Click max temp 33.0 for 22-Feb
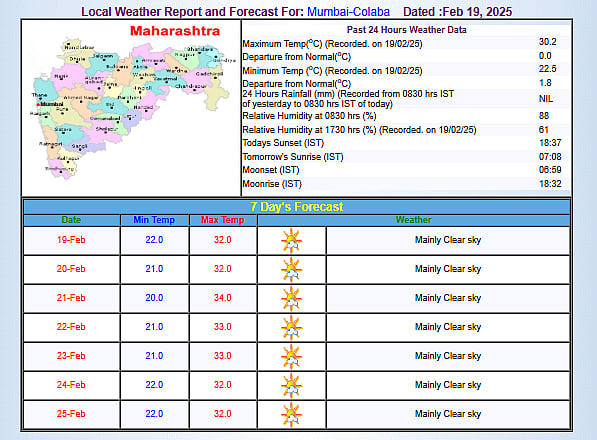Image resolution: width=597 pixels, height=440 pixels. 223,327
